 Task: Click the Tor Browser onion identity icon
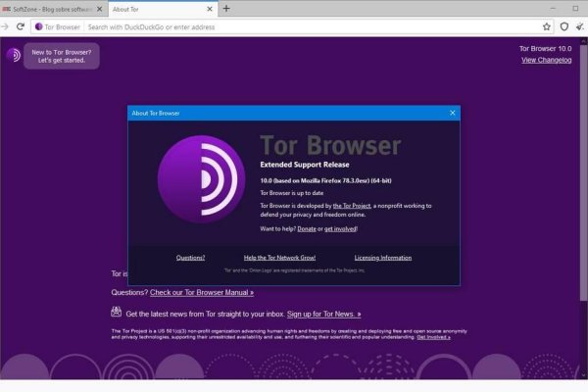pyautogui.click(x=39, y=26)
